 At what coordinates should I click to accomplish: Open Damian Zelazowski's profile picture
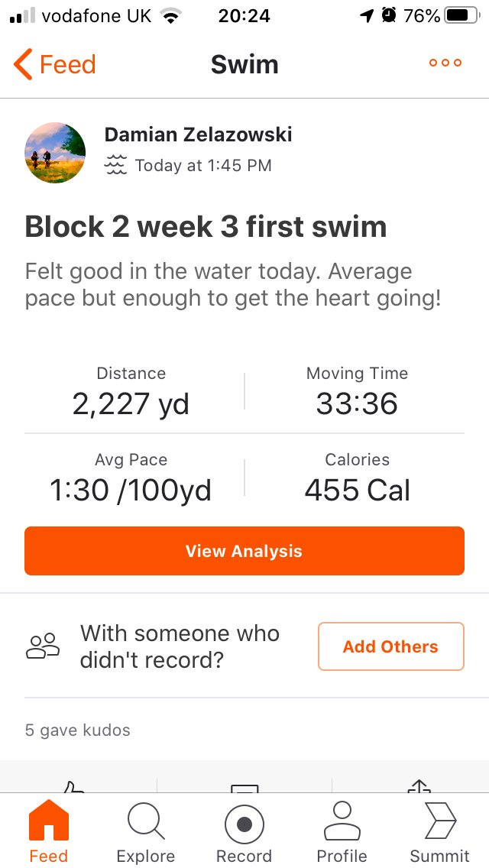tap(55, 153)
